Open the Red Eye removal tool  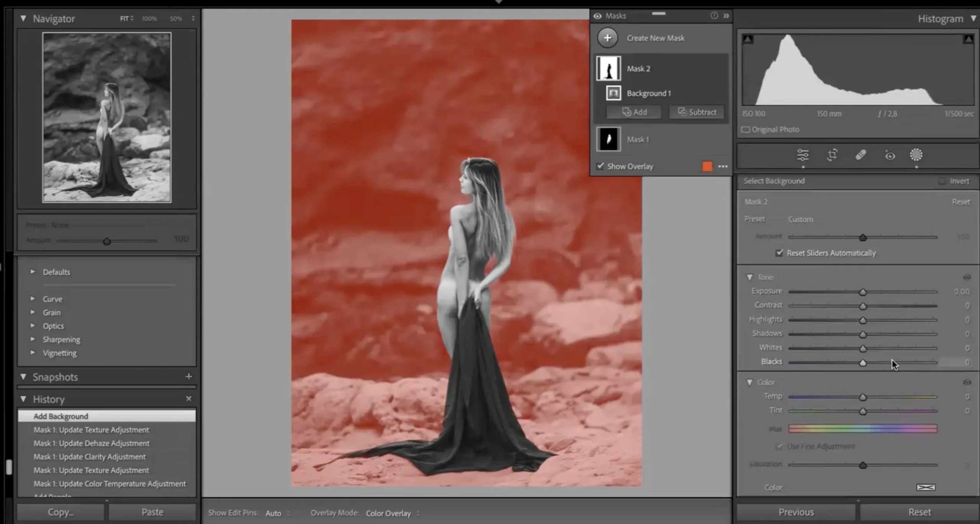890,155
